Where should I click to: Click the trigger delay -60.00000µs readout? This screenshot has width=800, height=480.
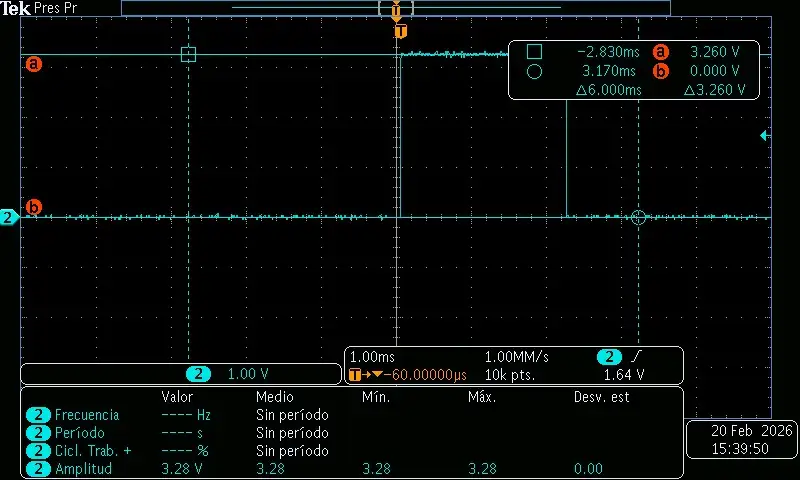pos(425,375)
